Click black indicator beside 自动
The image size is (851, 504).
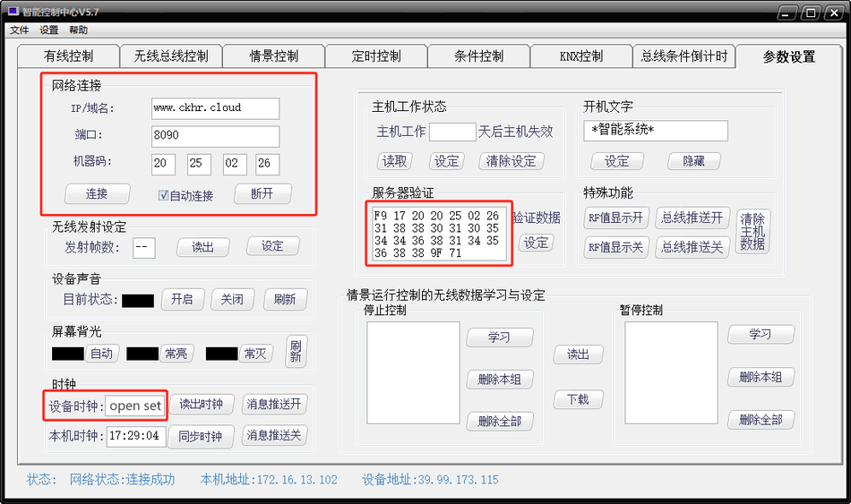pos(68,354)
